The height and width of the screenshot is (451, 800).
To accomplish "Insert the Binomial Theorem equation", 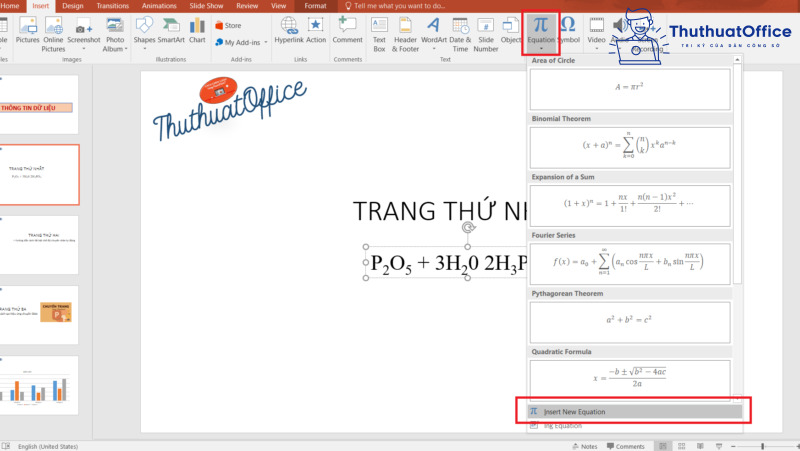I will [x=630, y=147].
